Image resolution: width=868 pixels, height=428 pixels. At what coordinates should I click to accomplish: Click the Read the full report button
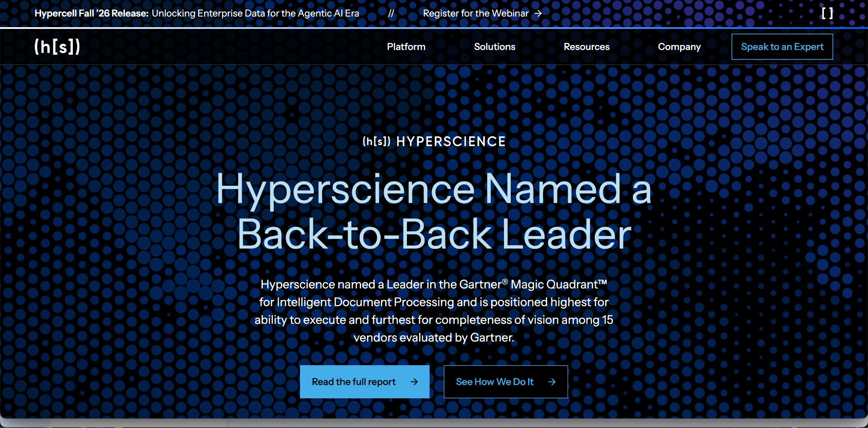(x=364, y=382)
